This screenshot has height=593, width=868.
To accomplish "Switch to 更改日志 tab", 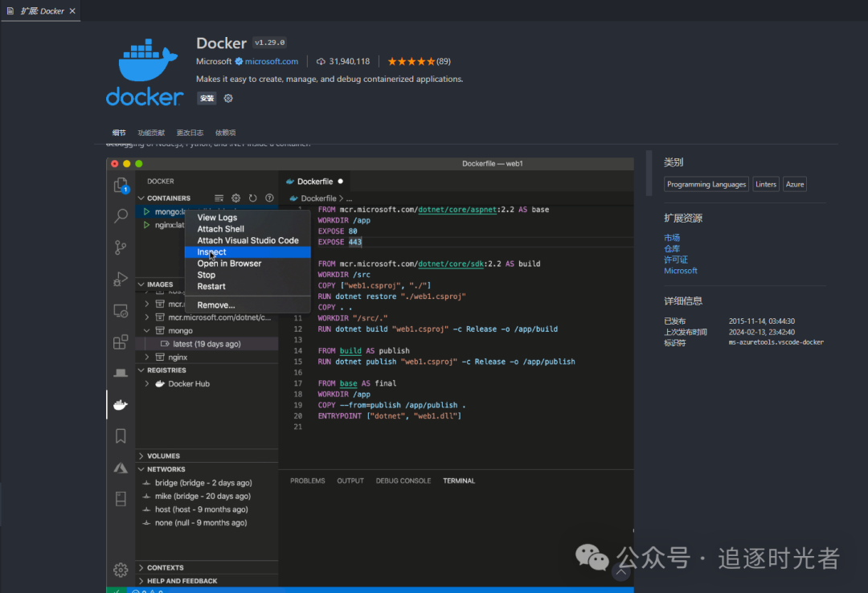I will (190, 133).
